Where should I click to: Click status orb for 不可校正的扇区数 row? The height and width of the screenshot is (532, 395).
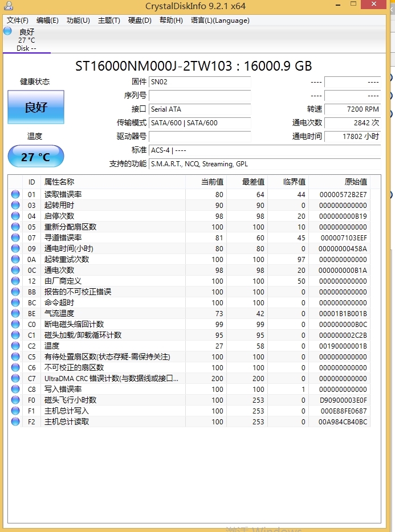point(15,367)
